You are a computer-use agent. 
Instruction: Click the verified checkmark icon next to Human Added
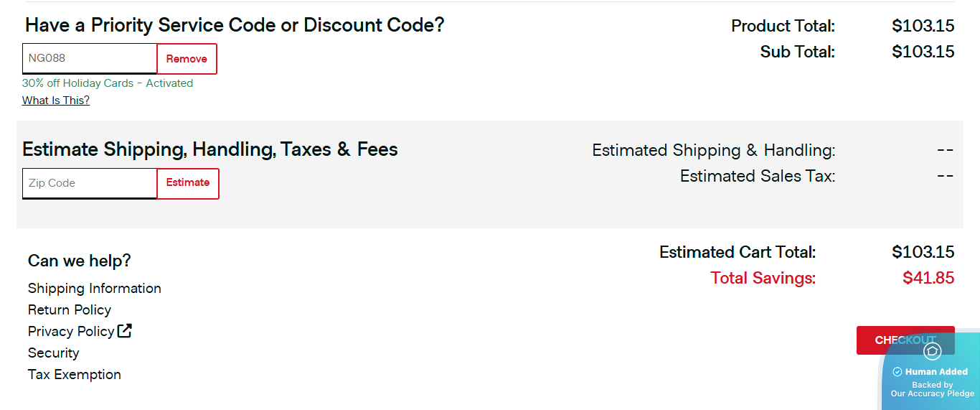(897, 372)
